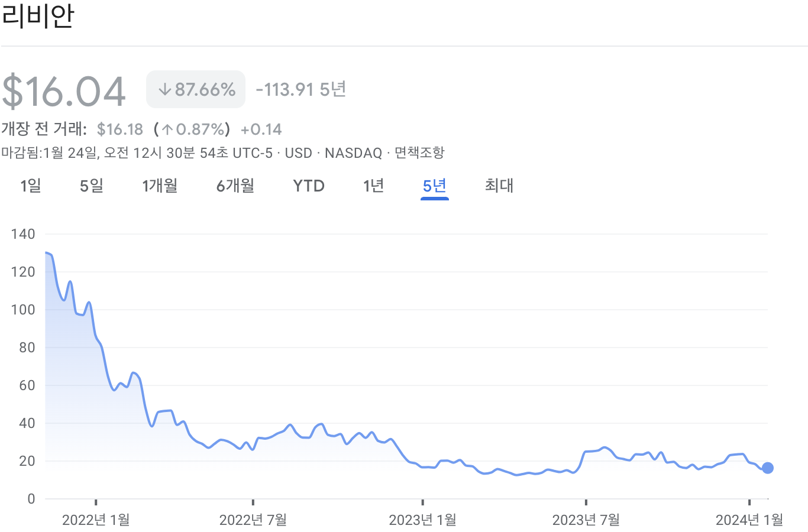
Task: Open the 면책조항 disclaimer link
Action: click(x=419, y=153)
